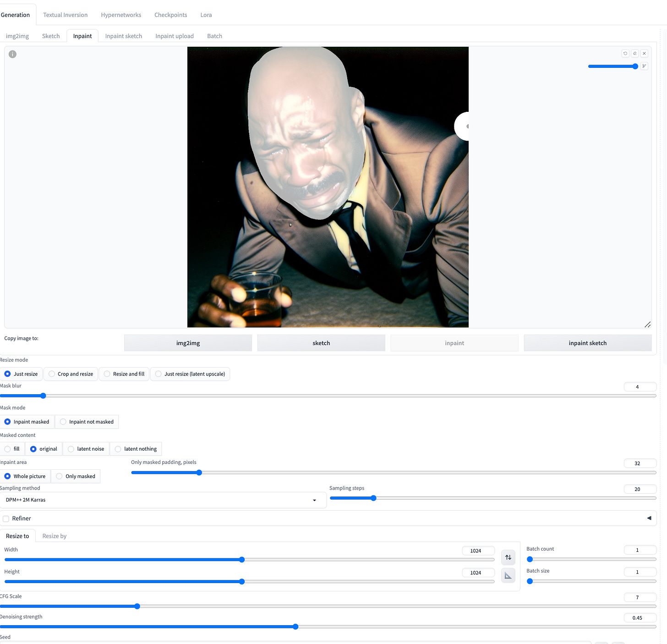667x644 pixels.
Task: Open the Checkpoints tab
Action: 170,15
